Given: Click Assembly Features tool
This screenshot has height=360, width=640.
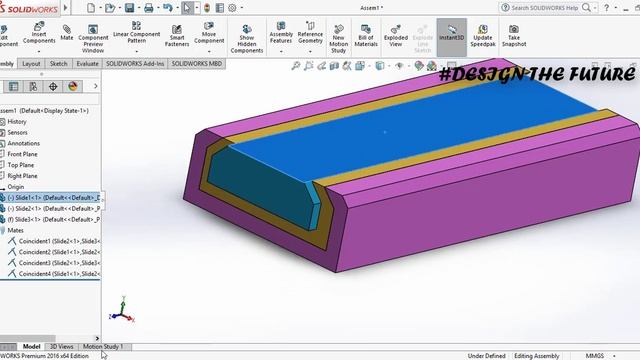Looking at the screenshot, I should pyautogui.click(x=281, y=32).
